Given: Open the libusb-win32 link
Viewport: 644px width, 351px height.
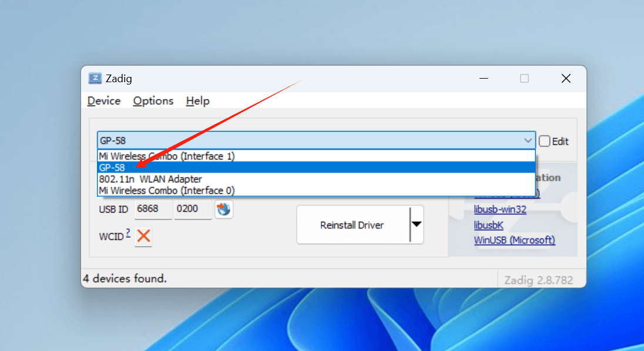Looking at the screenshot, I should pyautogui.click(x=500, y=210).
